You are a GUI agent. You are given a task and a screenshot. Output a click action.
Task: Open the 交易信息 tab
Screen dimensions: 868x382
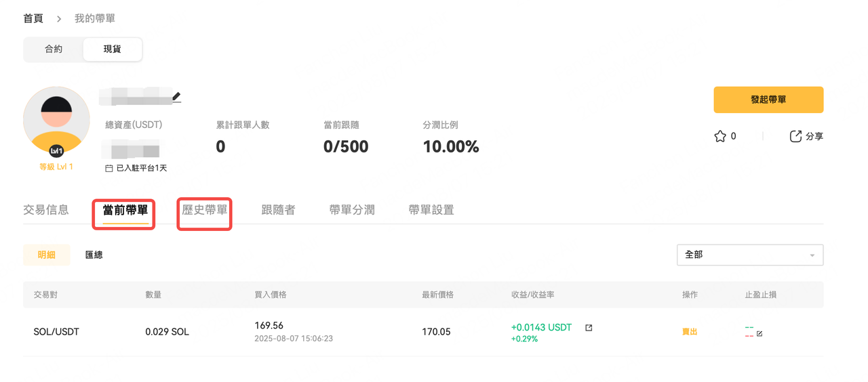tap(46, 210)
